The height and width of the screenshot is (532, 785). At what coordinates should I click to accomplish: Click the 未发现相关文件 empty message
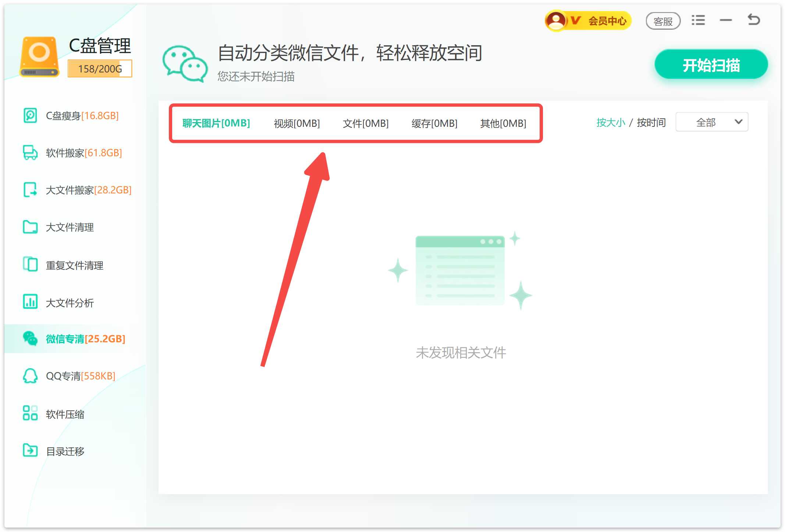pyautogui.click(x=461, y=353)
